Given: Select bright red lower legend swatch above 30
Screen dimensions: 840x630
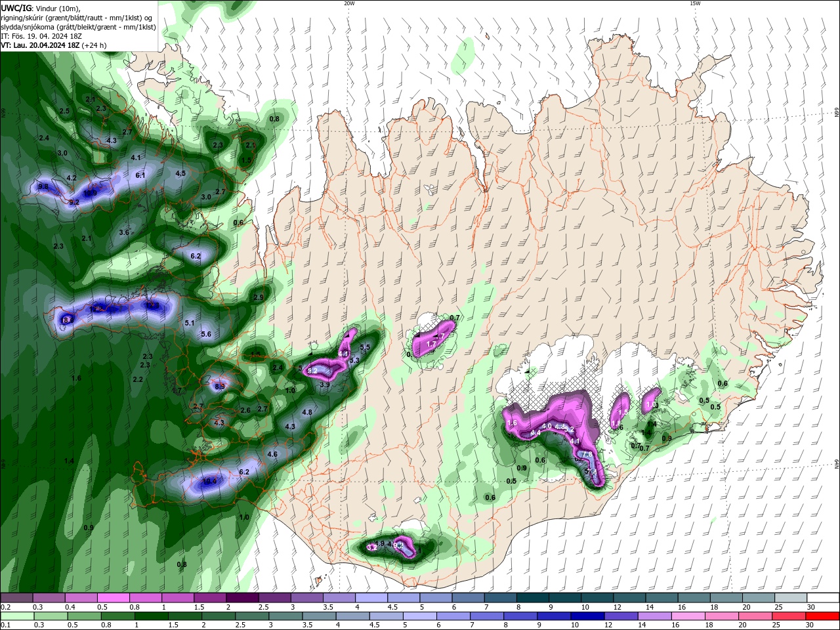Looking at the screenshot, I should coord(824,616).
